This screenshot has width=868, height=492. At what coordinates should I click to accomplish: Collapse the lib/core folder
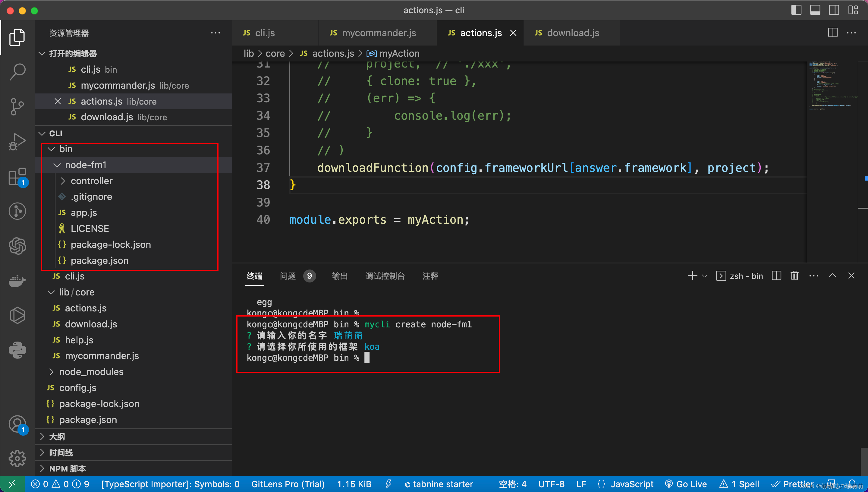[x=51, y=292]
